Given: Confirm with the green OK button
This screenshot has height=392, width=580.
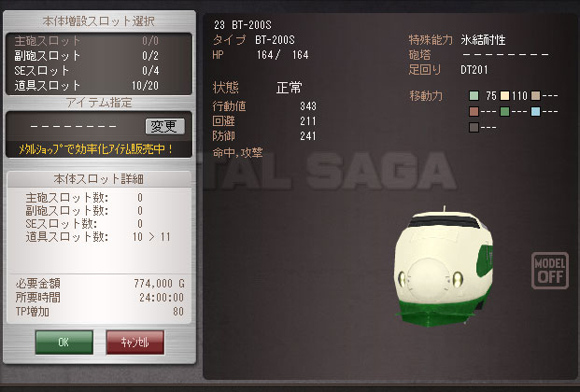Looking at the screenshot, I should pyautogui.click(x=64, y=343).
